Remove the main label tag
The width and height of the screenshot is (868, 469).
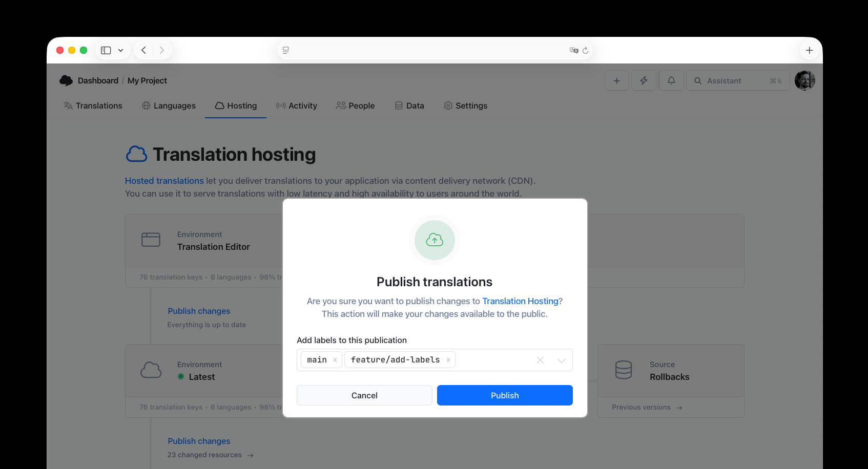pyautogui.click(x=335, y=360)
